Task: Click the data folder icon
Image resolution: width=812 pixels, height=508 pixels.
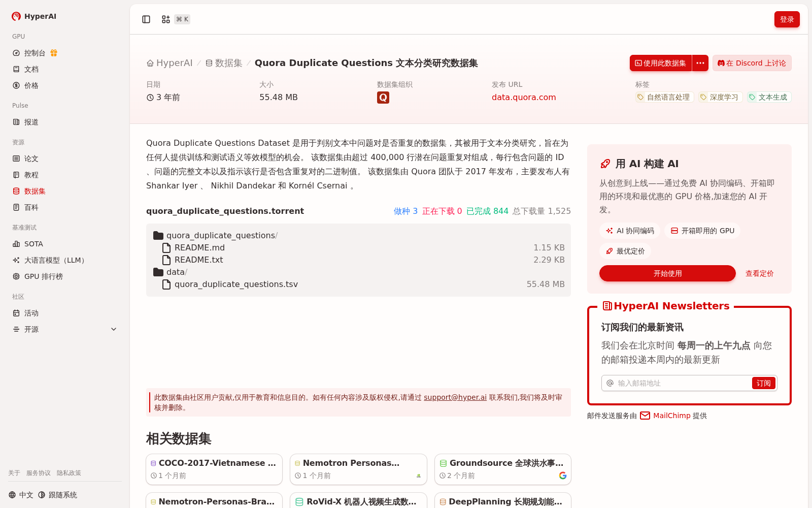Action: [x=158, y=272]
